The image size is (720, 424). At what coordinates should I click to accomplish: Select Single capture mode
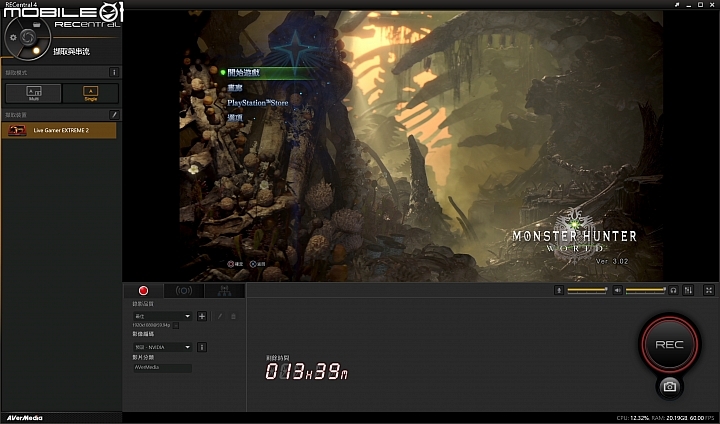click(90, 93)
